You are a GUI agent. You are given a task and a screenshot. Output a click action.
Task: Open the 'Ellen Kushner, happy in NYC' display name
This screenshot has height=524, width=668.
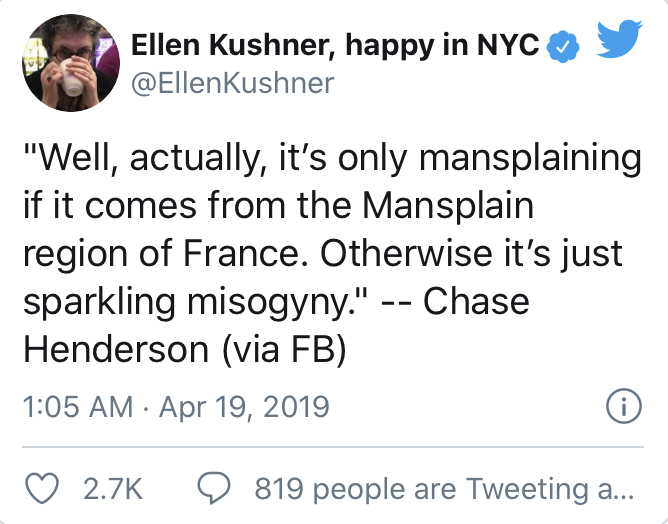335,45
